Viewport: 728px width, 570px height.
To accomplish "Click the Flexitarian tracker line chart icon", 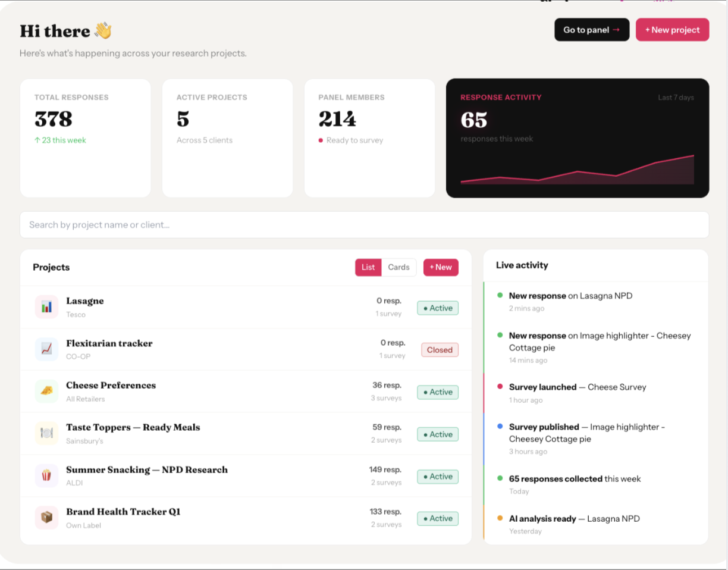I will pyautogui.click(x=46, y=349).
